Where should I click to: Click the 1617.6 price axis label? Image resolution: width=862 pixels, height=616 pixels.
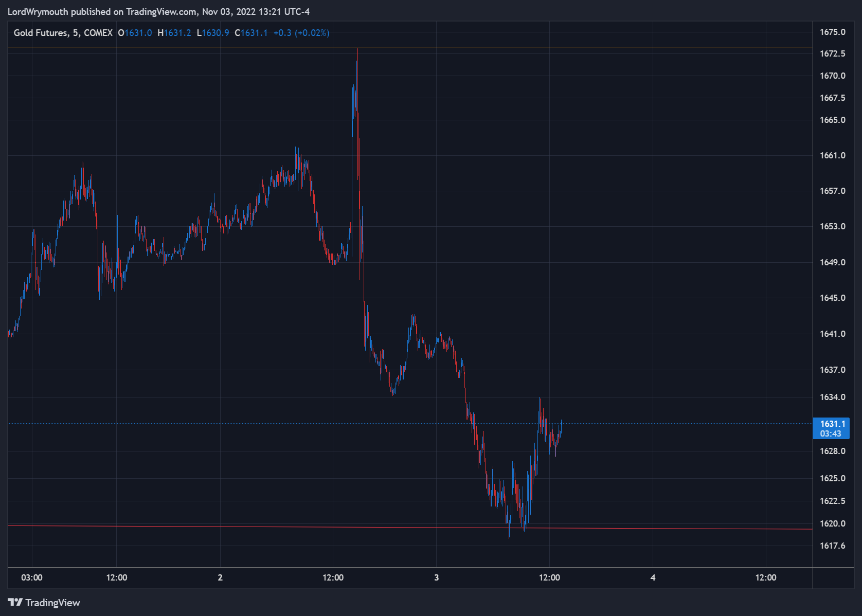(x=832, y=546)
